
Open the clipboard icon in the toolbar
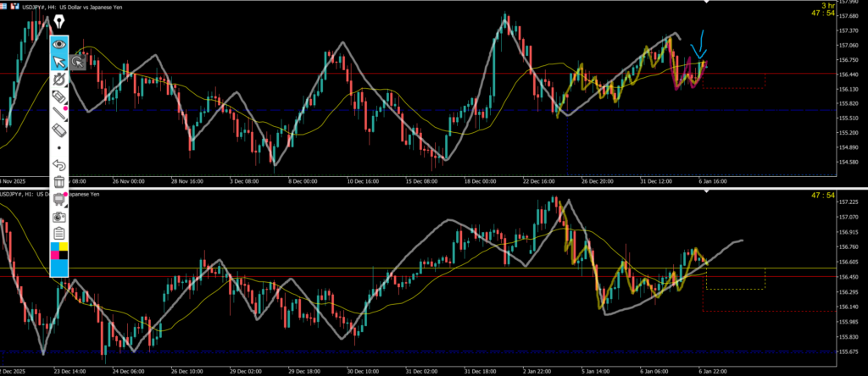tap(59, 232)
